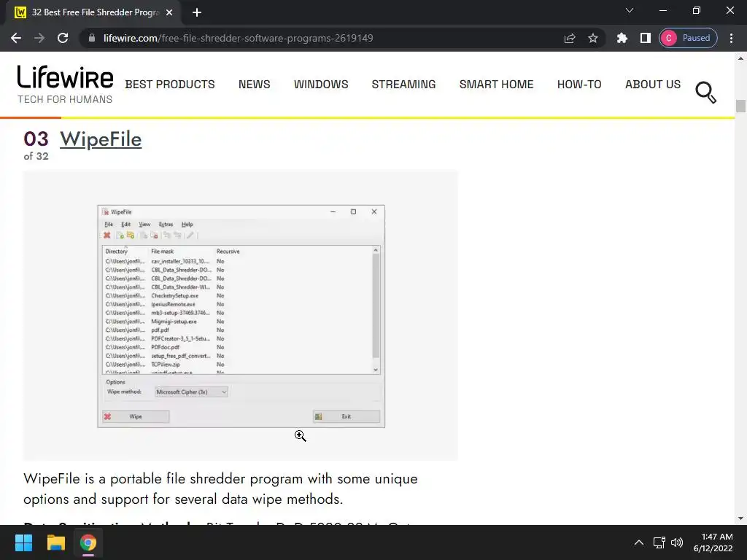747x560 pixels.
Task: Open the volume tray icon
Action: pos(677,542)
